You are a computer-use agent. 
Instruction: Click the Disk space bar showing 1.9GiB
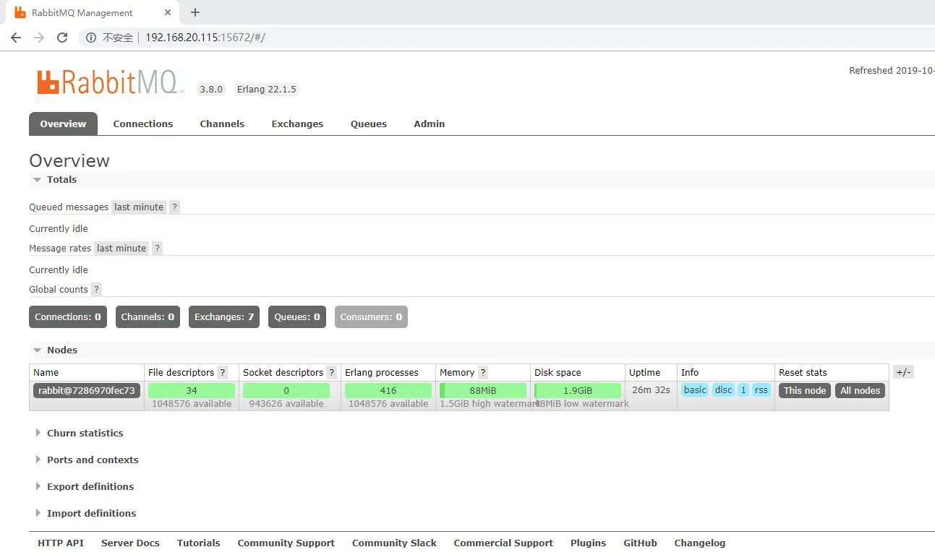(578, 391)
